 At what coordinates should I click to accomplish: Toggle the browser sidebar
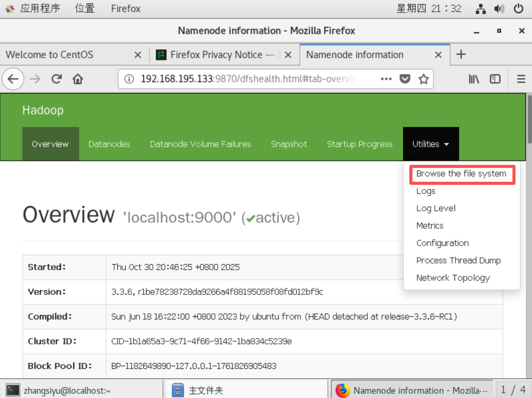[495, 79]
